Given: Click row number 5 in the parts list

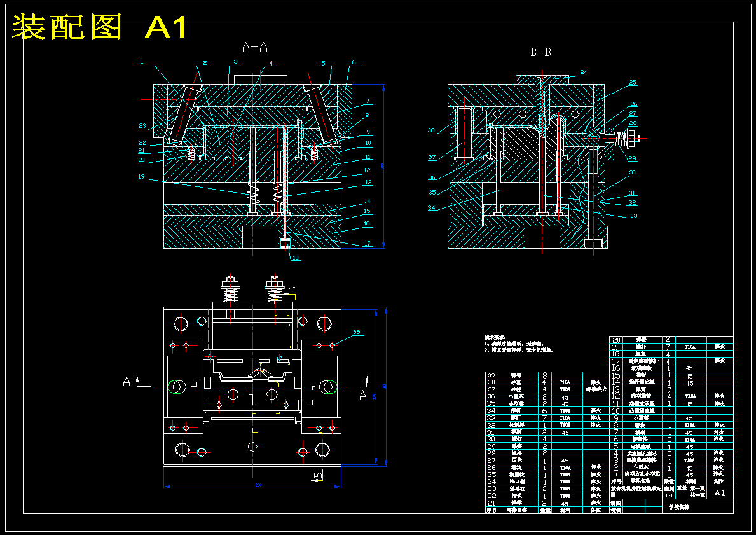Looking at the screenshot, I should click(x=615, y=446).
